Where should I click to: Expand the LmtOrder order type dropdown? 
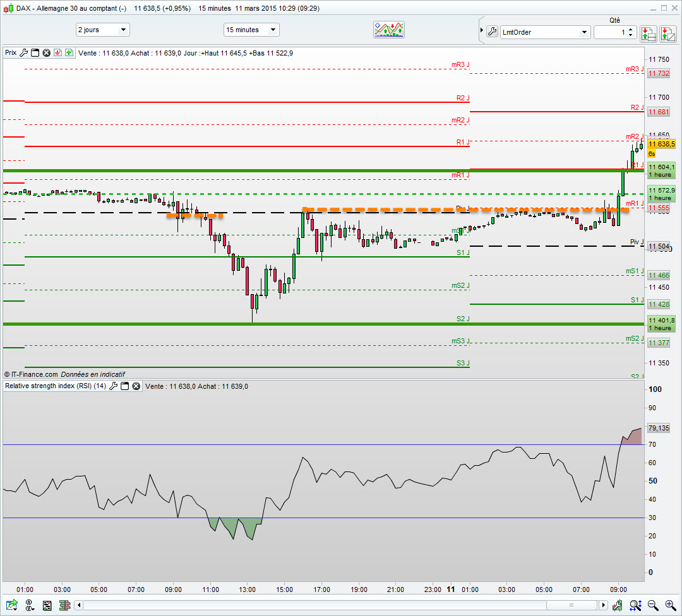pos(584,32)
